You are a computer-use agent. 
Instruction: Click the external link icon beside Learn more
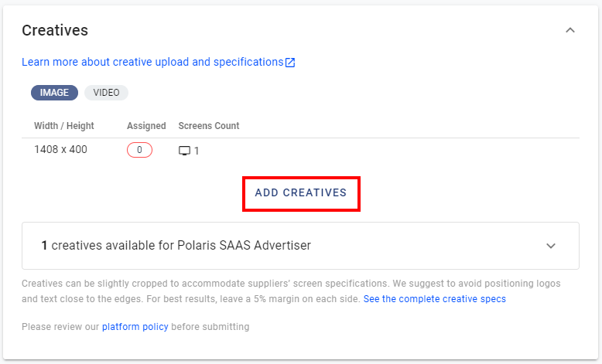(x=290, y=63)
